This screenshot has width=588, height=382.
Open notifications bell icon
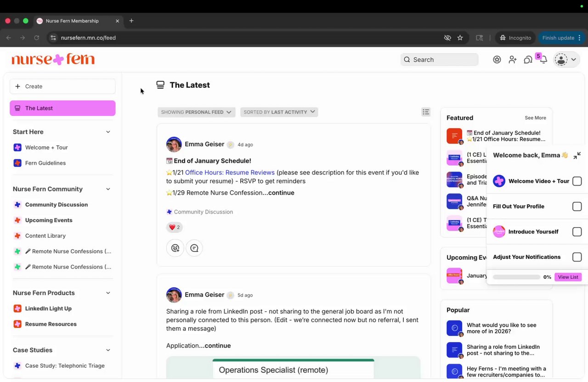(x=543, y=60)
